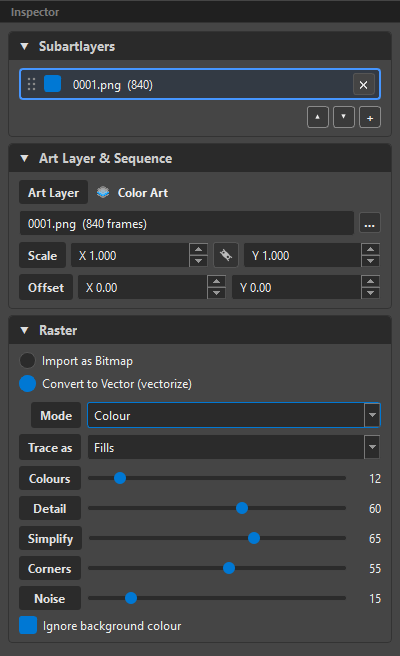Click the Inspector panel title
Viewport: 400px width, 656px height.
click(35, 12)
